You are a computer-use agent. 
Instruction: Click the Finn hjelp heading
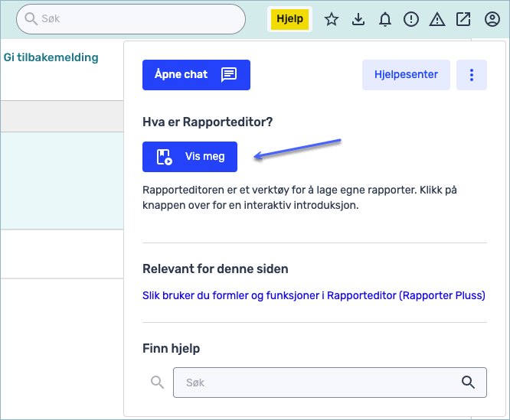(x=171, y=349)
